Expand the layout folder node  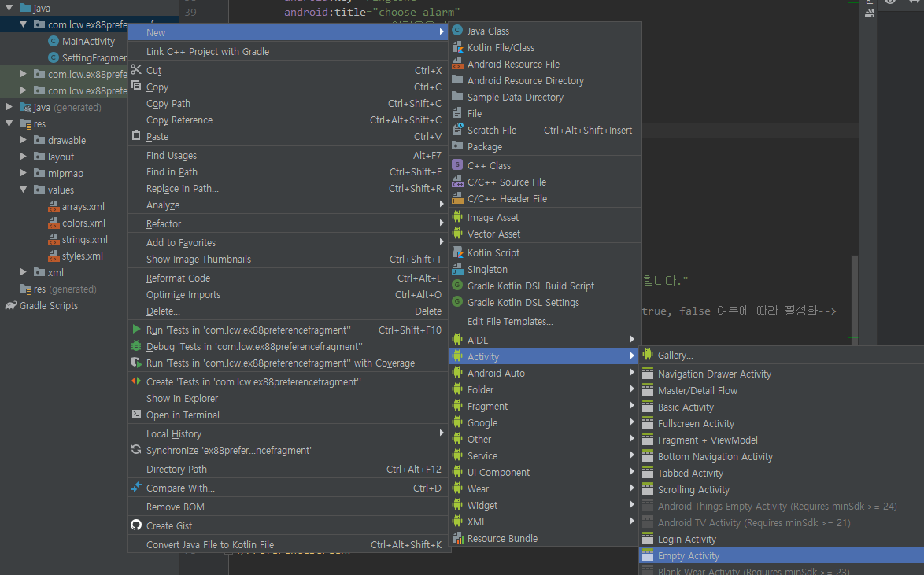23,157
